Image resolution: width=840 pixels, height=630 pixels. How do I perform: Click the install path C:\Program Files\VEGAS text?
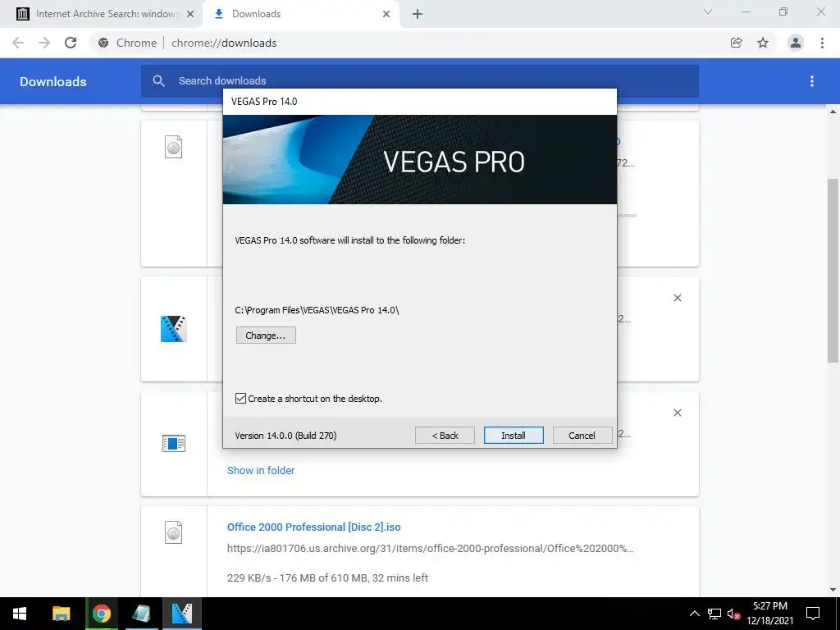[x=317, y=310]
